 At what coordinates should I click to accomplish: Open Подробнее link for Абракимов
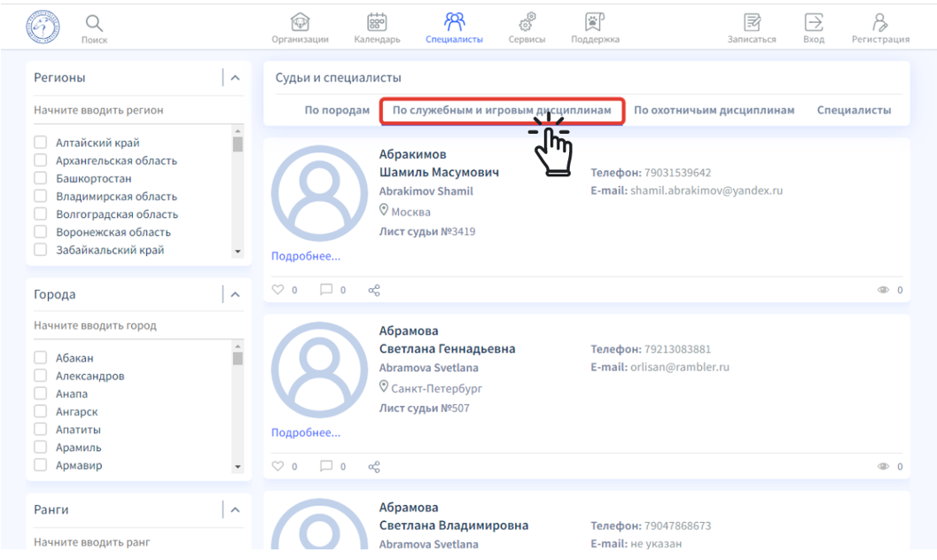pyautogui.click(x=306, y=256)
